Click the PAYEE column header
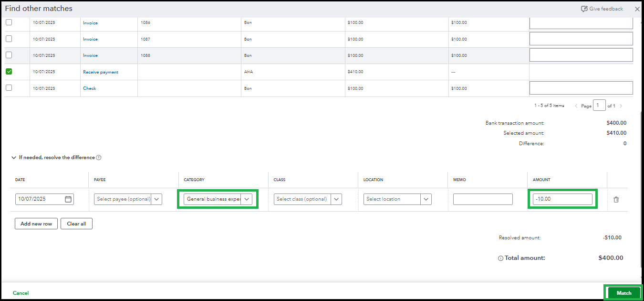 click(100, 180)
